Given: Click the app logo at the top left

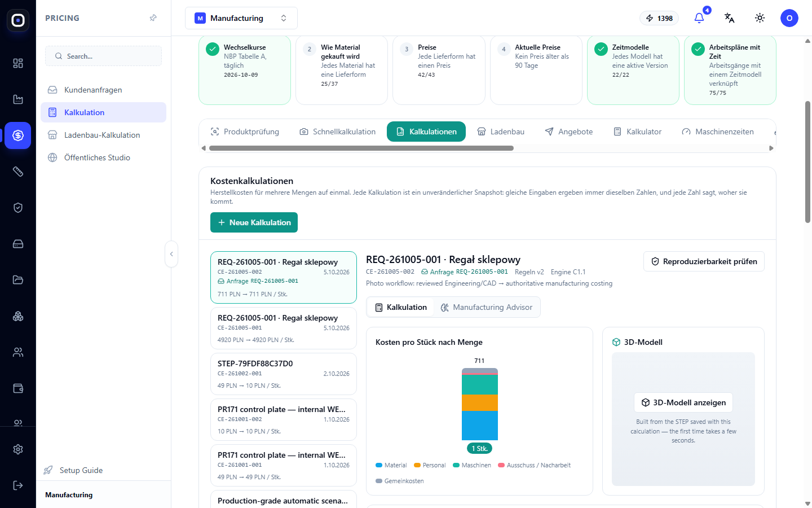Looking at the screenshot, I should pyautogui.click(x=18, y=20).
